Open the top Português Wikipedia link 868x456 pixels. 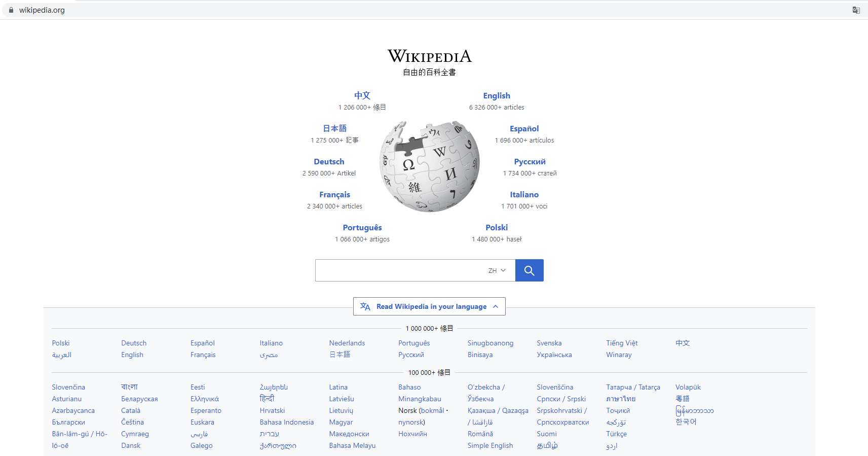362,228
